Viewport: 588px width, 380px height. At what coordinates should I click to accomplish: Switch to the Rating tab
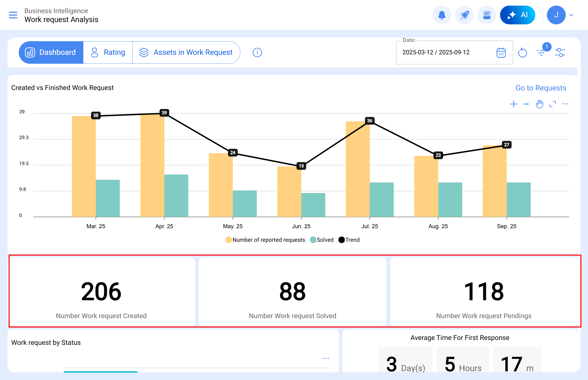pyautogui.click(x=108, y=52)
